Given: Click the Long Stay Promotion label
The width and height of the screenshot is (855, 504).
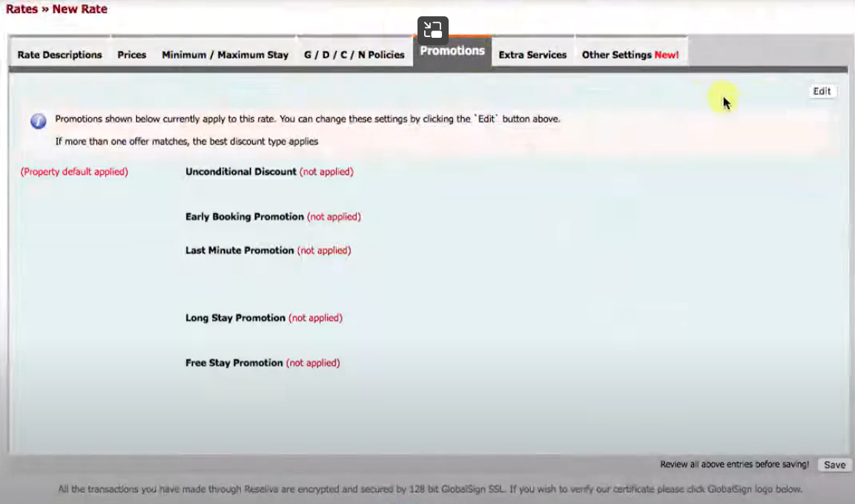Looking at the screenshot, I should [x=235, y=317].
